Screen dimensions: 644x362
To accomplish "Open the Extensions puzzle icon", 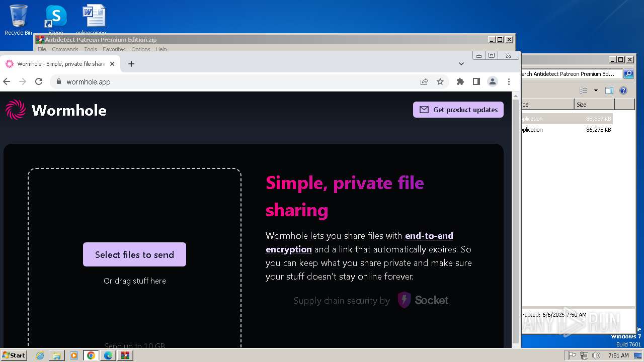I will click(x=460, y=81).
